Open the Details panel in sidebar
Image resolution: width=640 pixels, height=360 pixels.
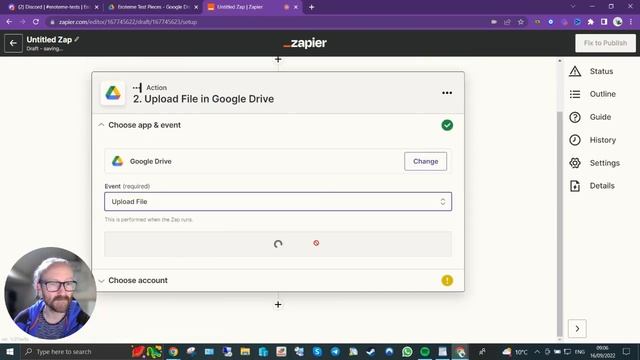click(x=592, y=186)
